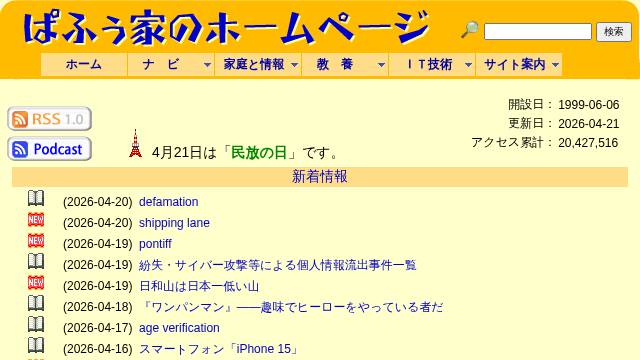
Task: Expand the サイト案内 menu dropdown arrow
Action: click(x=555, y=64)
